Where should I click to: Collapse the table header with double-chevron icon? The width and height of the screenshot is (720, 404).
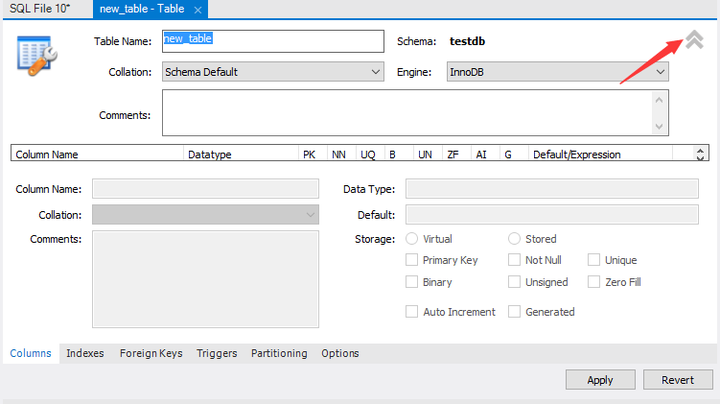point(694,40)
